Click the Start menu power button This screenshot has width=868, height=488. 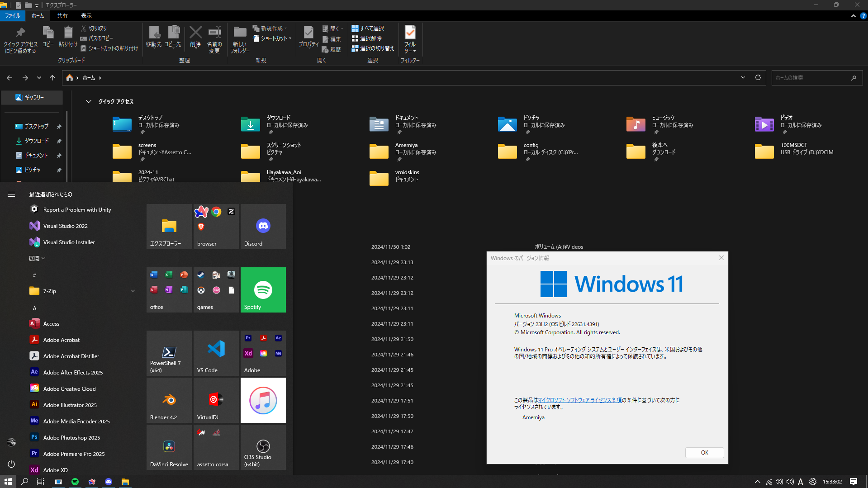[11, 464]
